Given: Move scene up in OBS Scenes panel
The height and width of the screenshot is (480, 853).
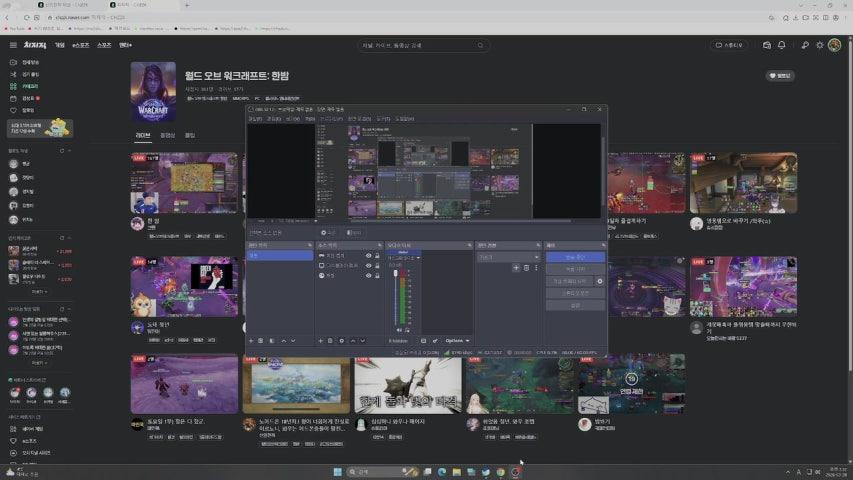Looking at the screenshot, I should 283,341.
